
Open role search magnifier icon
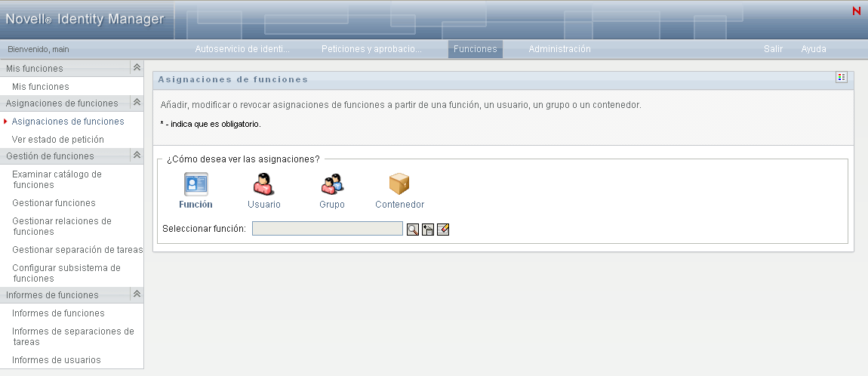coord(412,230)
